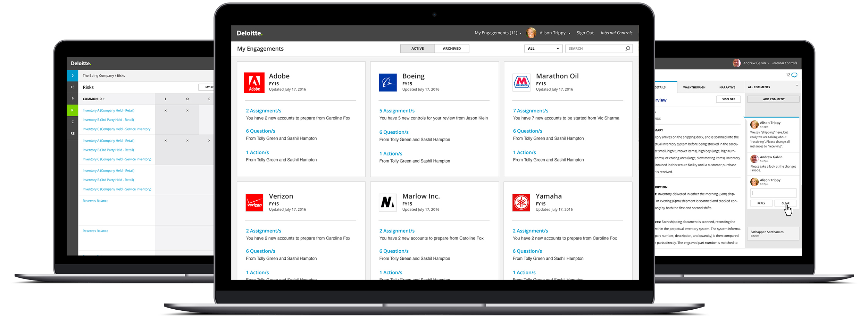Click Sign Off button in right window
The width and height of the screenshot is (868, 318).
pos(728,99)
